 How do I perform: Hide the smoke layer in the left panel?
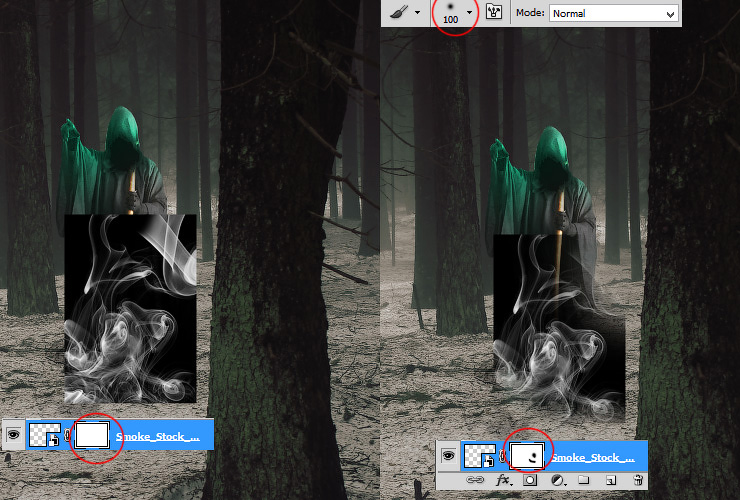(13, 434)
